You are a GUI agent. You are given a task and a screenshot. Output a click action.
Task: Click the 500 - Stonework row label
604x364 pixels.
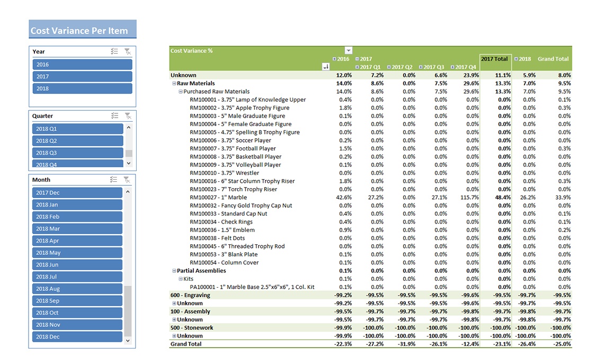point(191,328)
